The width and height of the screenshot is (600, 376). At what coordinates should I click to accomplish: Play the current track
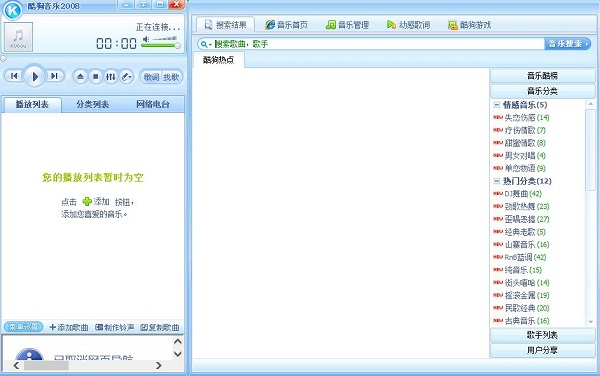[x=34, y=77]
